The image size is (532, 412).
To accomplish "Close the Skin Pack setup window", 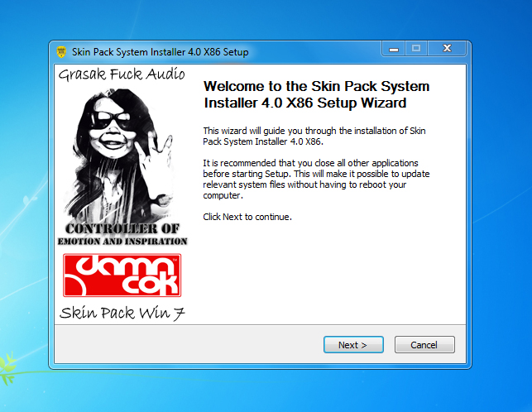I will [x=447, y=49].
